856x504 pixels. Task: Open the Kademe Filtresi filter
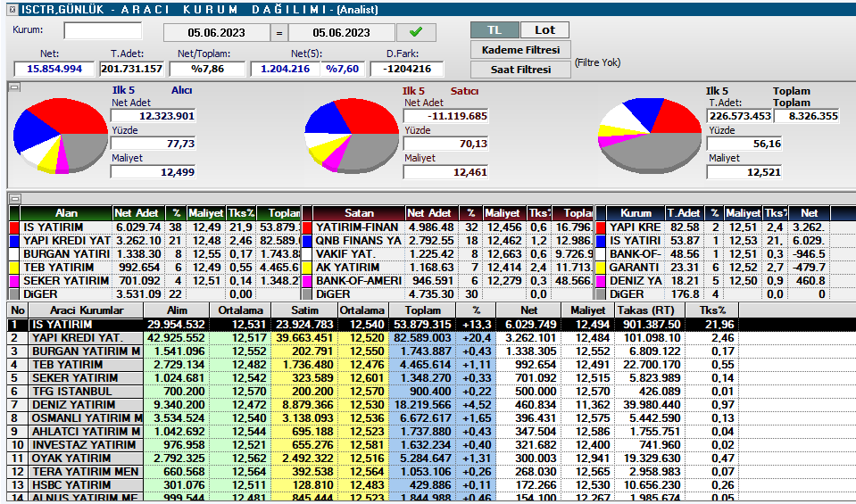click(520, 50)
